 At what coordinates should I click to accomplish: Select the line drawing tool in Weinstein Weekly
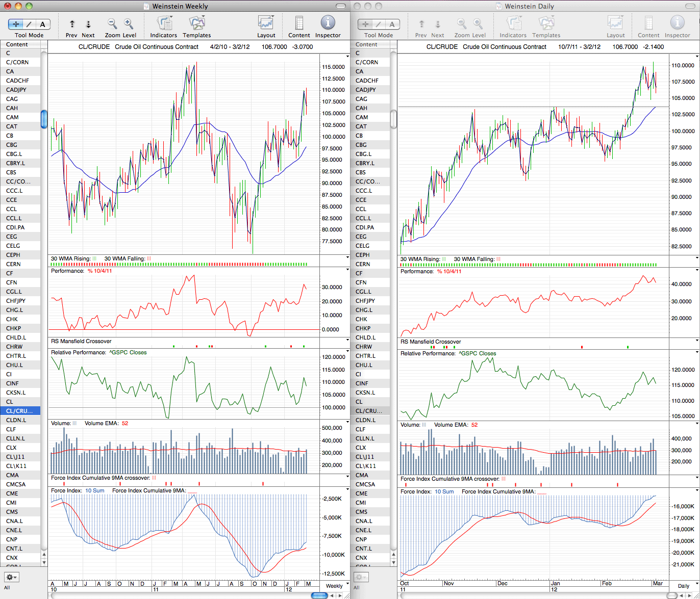click(x=29, y=24)
